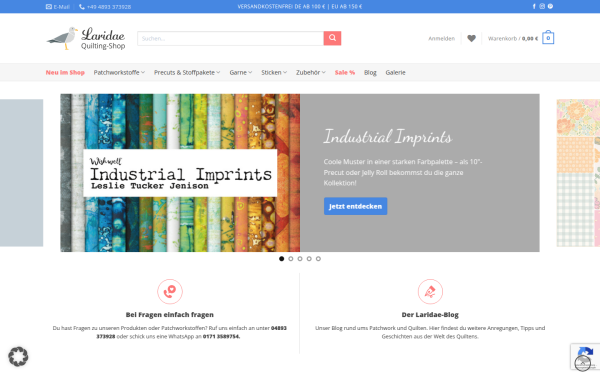Viewport: 600px width, 375px height.
Task: Click the E-Mail envelope icon
Action: point(49,7)
